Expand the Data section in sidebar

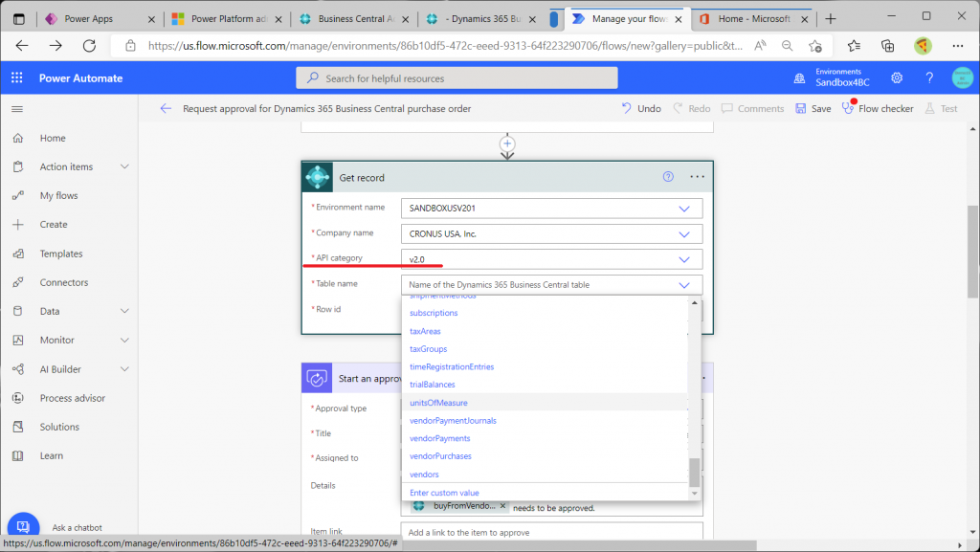pos(124,311)
